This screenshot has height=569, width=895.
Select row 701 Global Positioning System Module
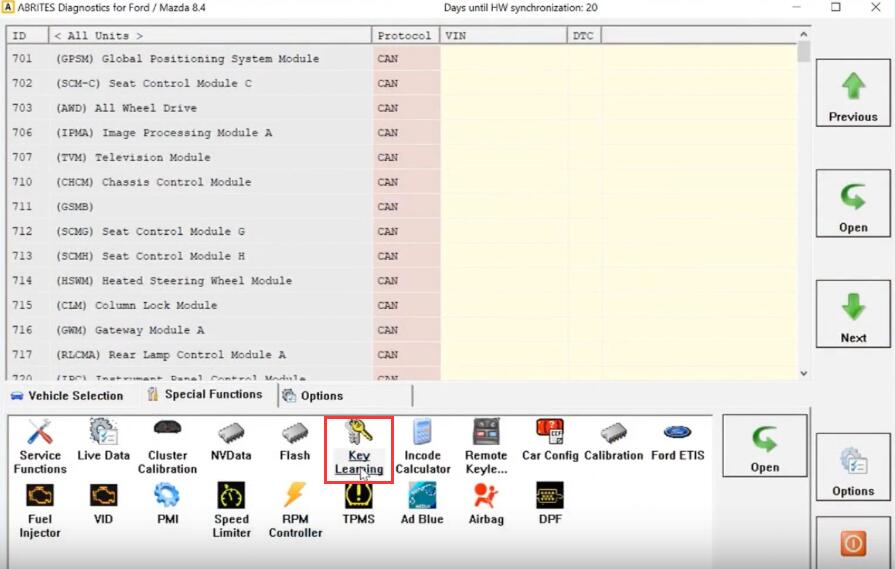coord(402,58)
